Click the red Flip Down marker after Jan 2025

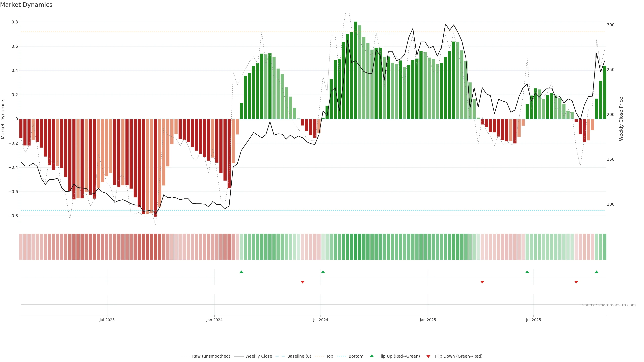coord(482,282)
